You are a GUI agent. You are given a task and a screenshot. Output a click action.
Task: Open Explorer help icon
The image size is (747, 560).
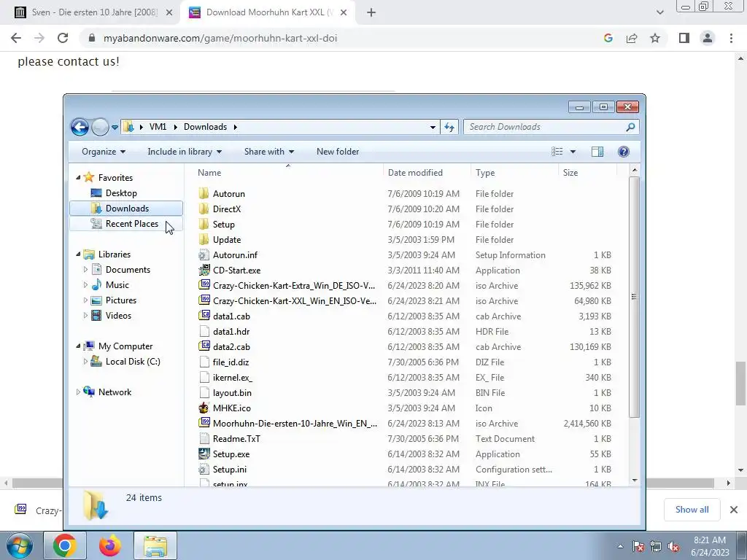[x=624, y=152]
